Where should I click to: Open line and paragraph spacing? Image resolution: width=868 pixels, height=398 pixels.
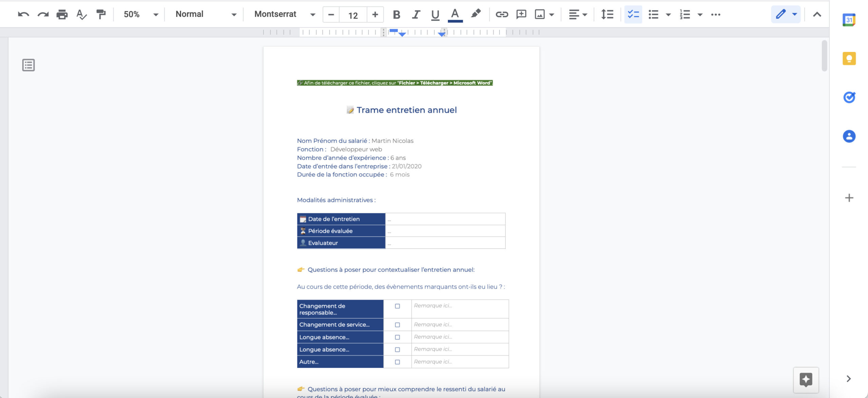point(607,15)
